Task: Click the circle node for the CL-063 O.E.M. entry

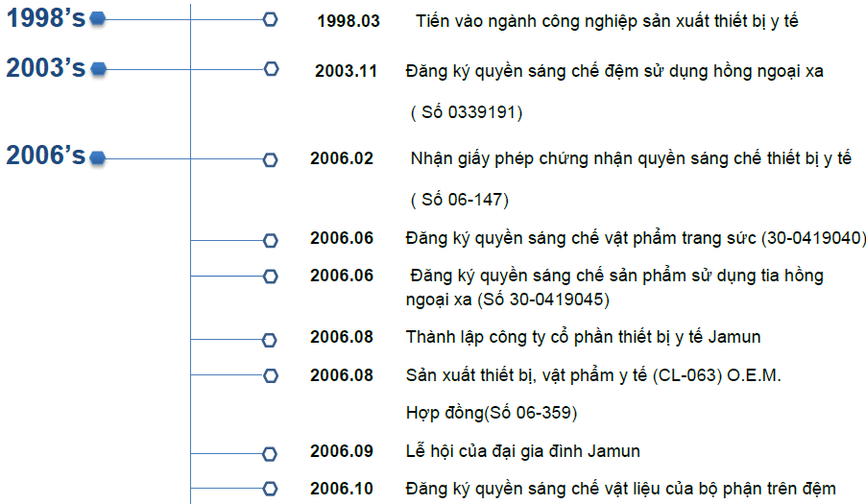Action: coord(271,375)
